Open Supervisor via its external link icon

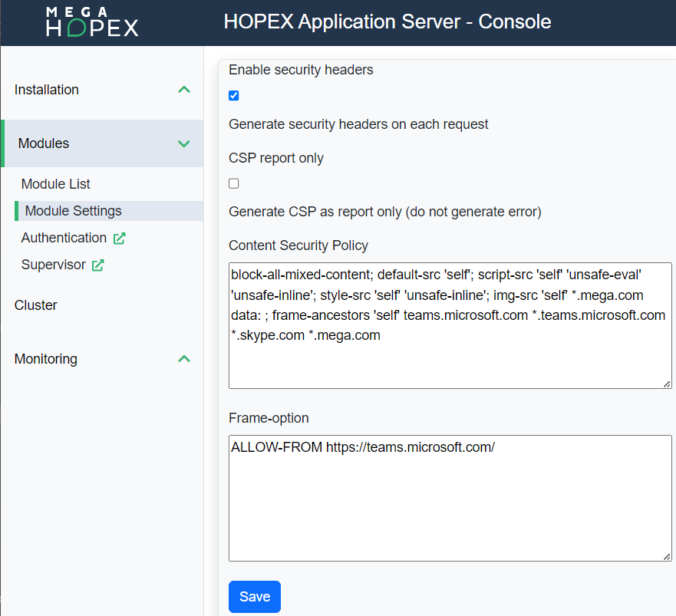pos(98,265)
